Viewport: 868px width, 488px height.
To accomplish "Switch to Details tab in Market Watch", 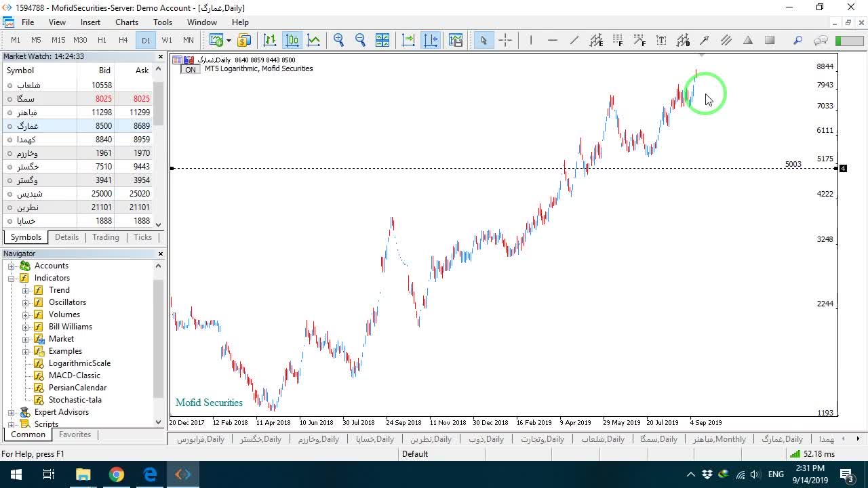I will coord(66,237).
